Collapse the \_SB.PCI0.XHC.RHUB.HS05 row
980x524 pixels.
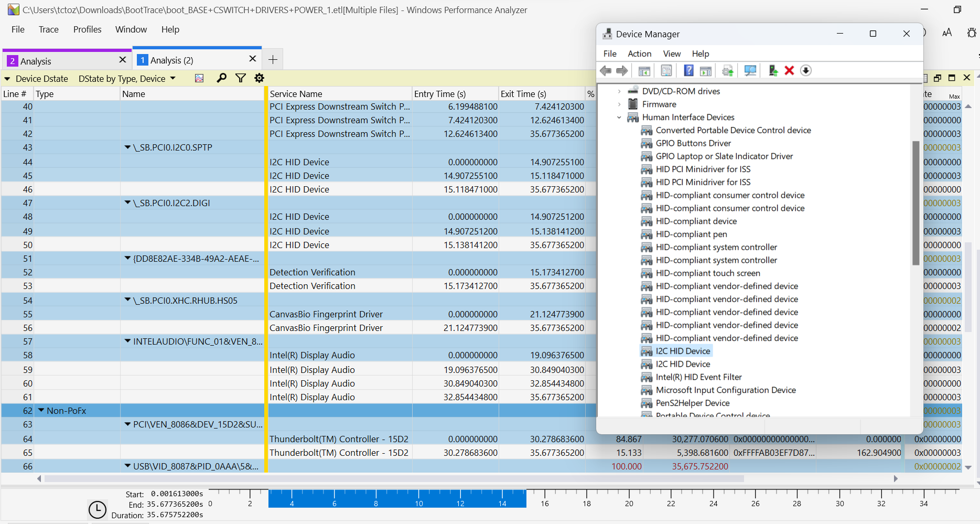(x=127, y=300)
